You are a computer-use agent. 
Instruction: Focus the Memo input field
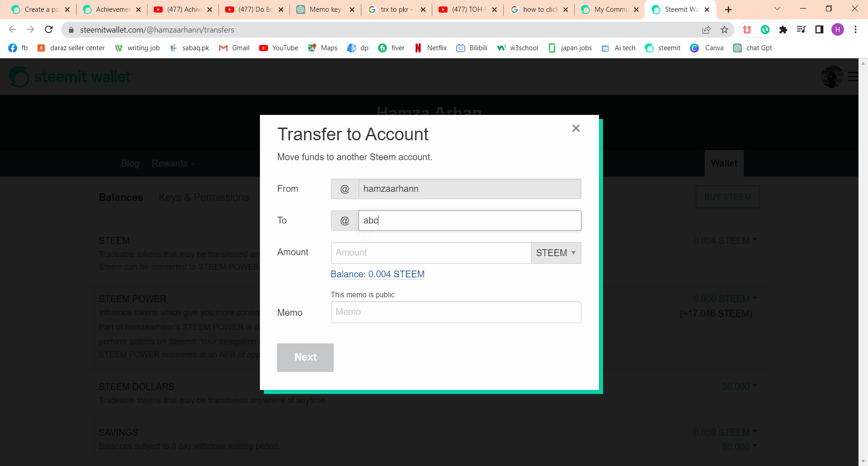[456, 312]
